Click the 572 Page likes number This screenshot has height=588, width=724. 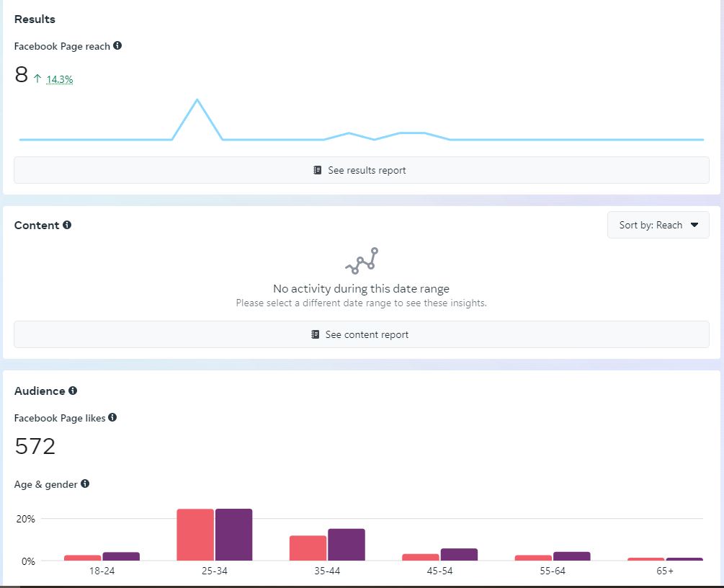click(35, 447)
